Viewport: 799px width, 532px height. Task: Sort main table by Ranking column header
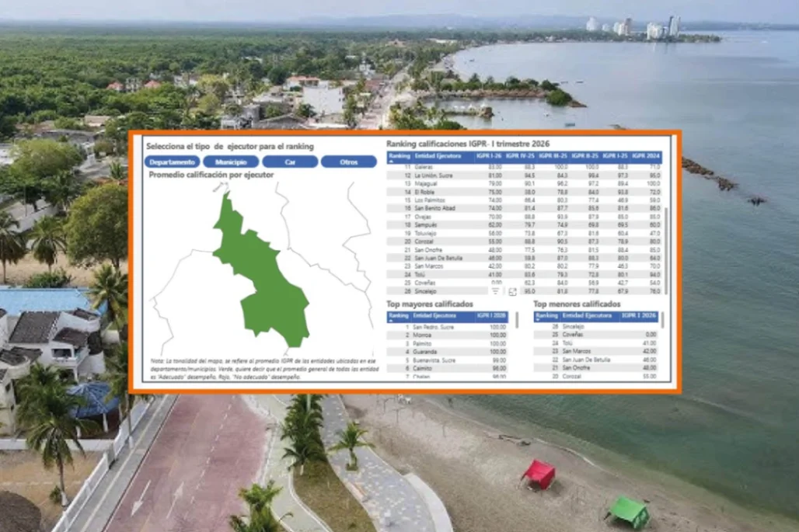399,157
